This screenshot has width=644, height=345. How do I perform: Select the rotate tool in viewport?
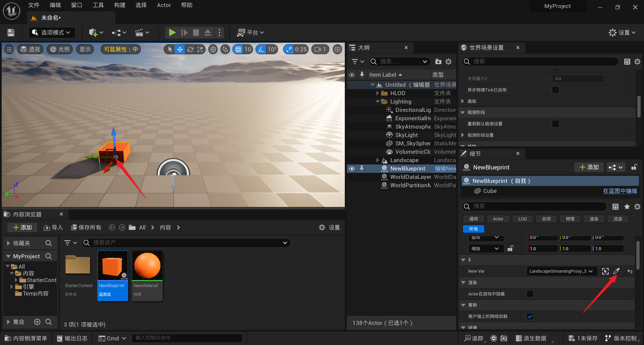coord(190,50)
